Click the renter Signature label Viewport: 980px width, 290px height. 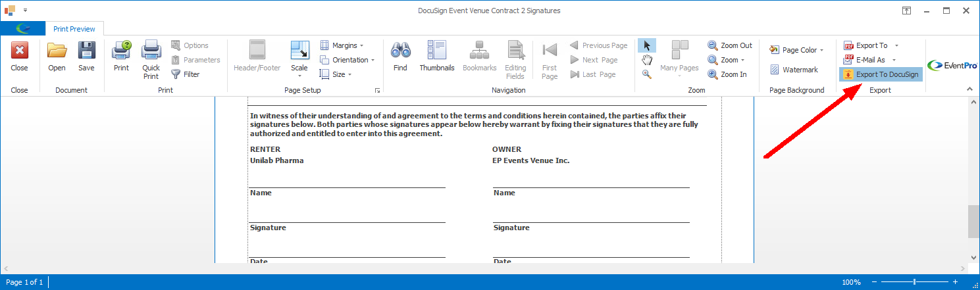coord(268,228)
